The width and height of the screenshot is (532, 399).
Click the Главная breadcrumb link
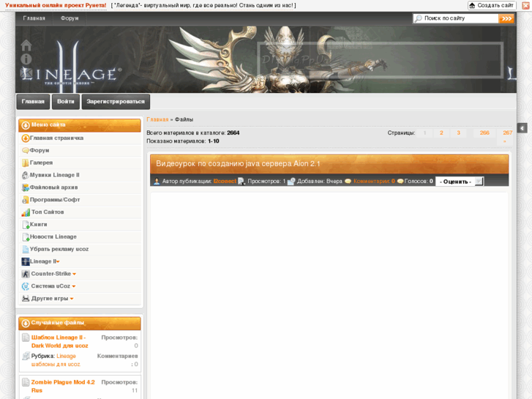pos(157,119)
